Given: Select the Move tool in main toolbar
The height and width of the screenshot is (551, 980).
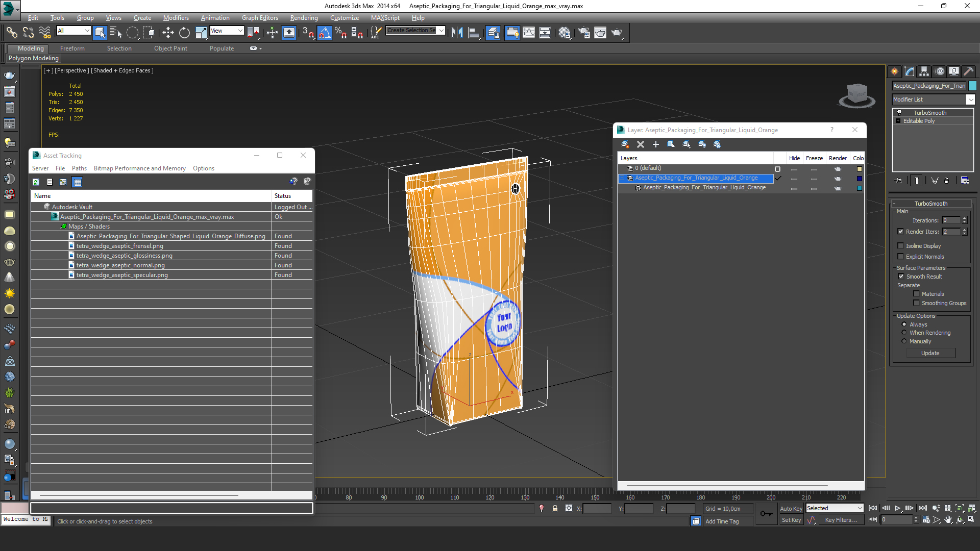Looking at the screenshot, I should pos(168,33).
